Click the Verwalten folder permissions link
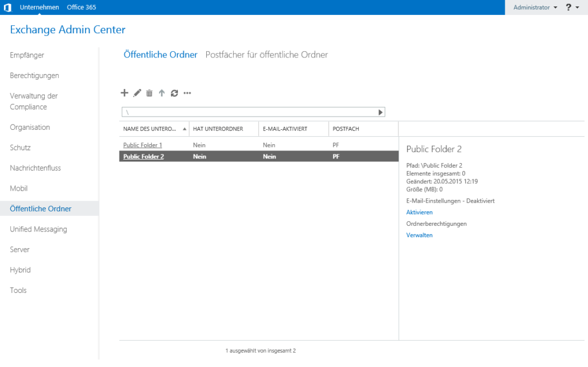 click(x=419, y=235)
